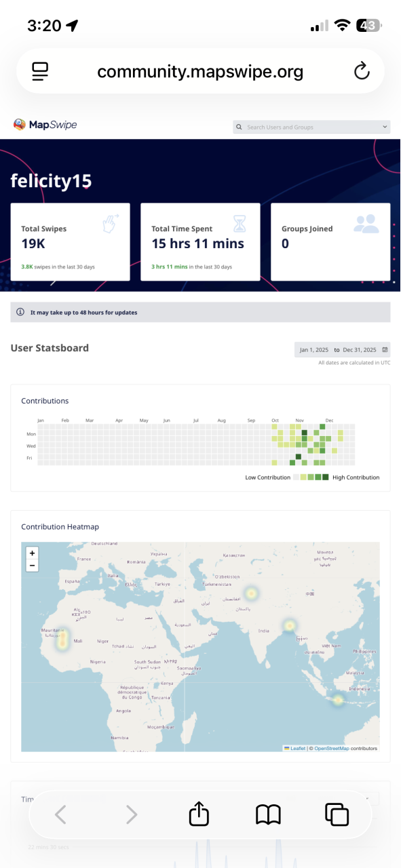Select the Jan 1, 2025 start date

(x=315, y=350)
